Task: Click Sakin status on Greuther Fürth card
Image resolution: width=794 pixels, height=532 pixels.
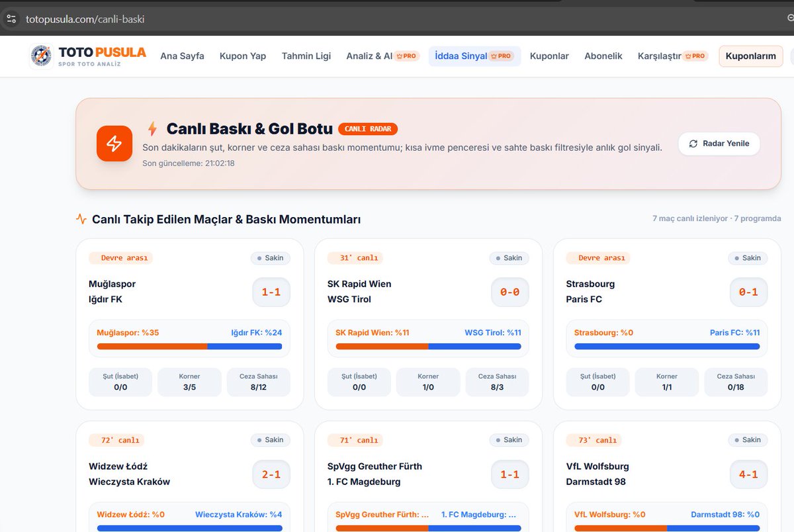Action: coord(509,440)
